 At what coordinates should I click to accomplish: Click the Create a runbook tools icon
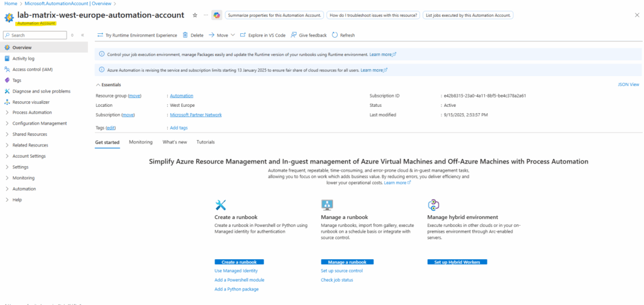(x=221, y=205)
